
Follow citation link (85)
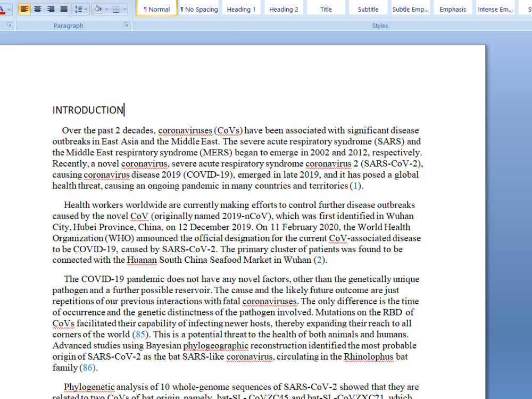(x=140, y=335)
